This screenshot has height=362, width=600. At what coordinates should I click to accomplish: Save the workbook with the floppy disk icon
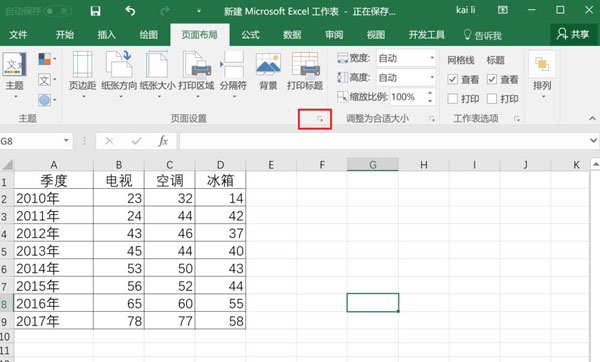pos(95,11)
